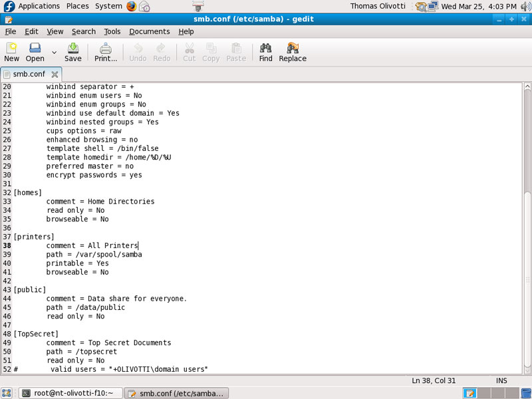Open the Places menu in top panel
Screen dimensions: 532x399
pyautogui.click(x=77, y=6)
